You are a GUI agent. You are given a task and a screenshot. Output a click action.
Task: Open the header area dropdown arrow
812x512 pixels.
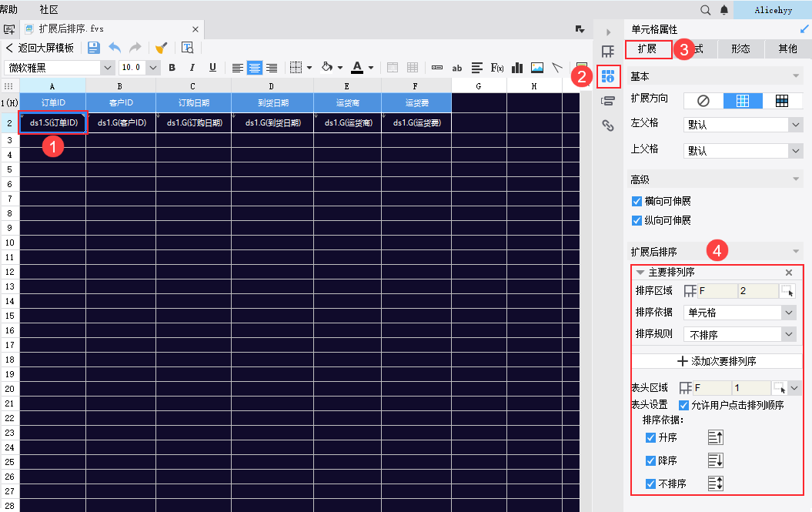tap(794, 387)
